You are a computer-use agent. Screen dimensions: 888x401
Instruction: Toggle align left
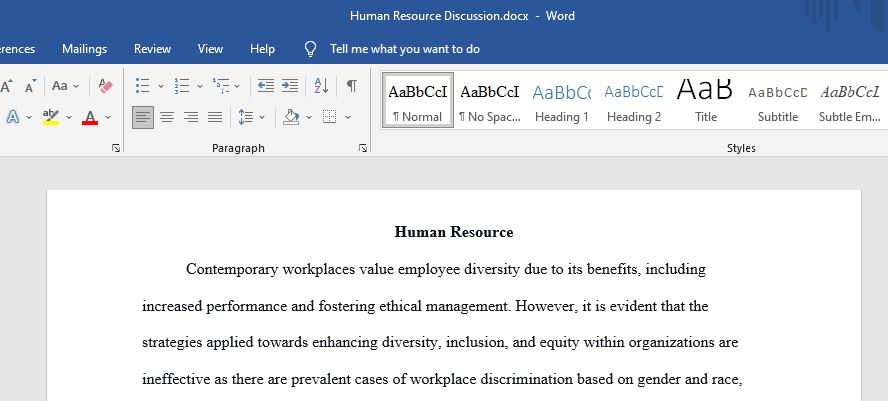[143, 117]
